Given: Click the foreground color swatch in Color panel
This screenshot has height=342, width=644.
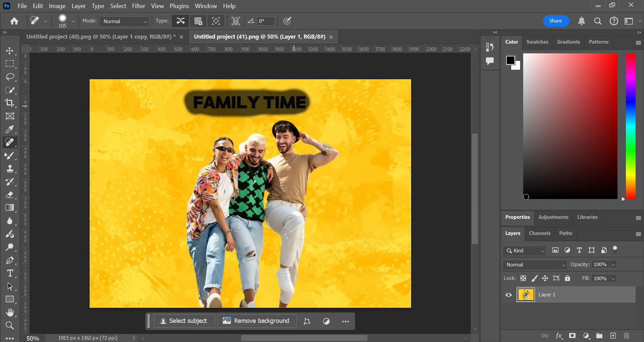Looking at the screenshot, I should click(511, 60).
